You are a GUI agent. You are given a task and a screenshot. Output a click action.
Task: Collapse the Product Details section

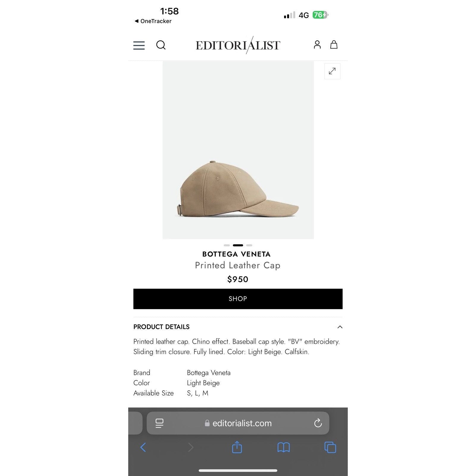point(340,327)
